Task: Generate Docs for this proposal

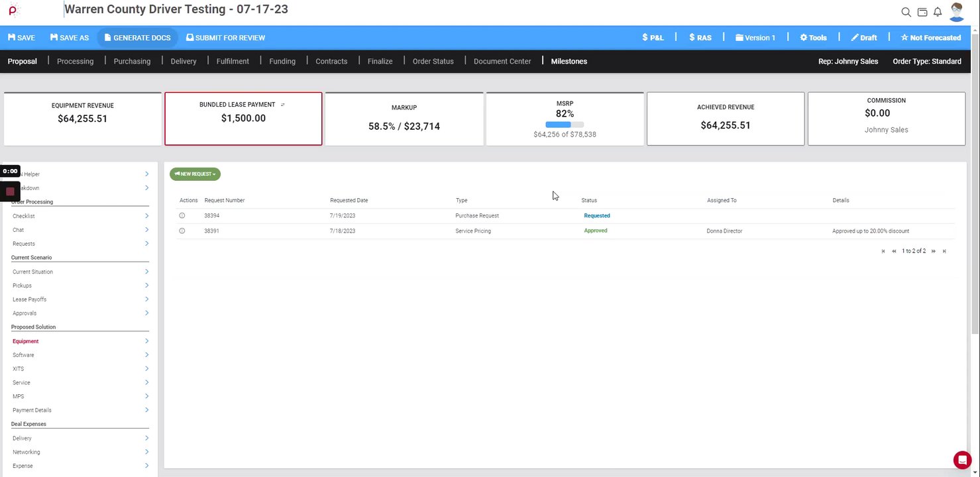Action: coord(137,38)
